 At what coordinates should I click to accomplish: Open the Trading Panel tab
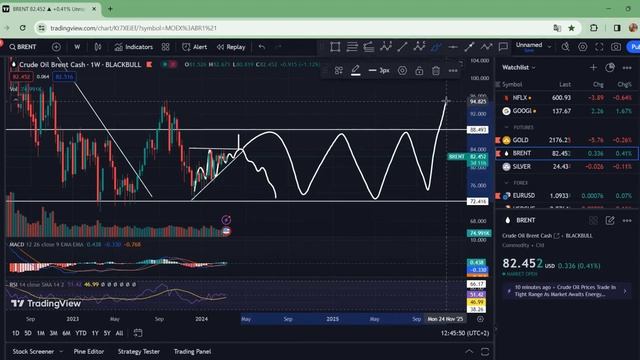tap(192, 351)
